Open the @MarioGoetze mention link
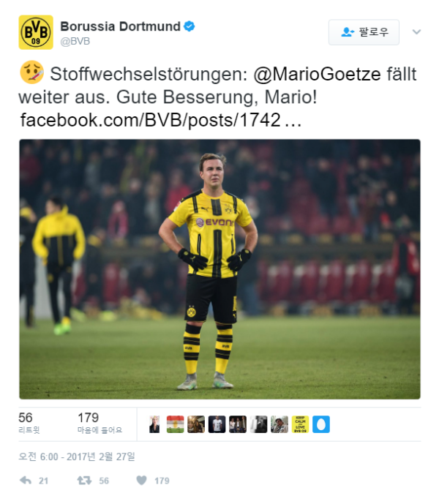Screen dimensions: 439x504 click(x=317, y=75)
